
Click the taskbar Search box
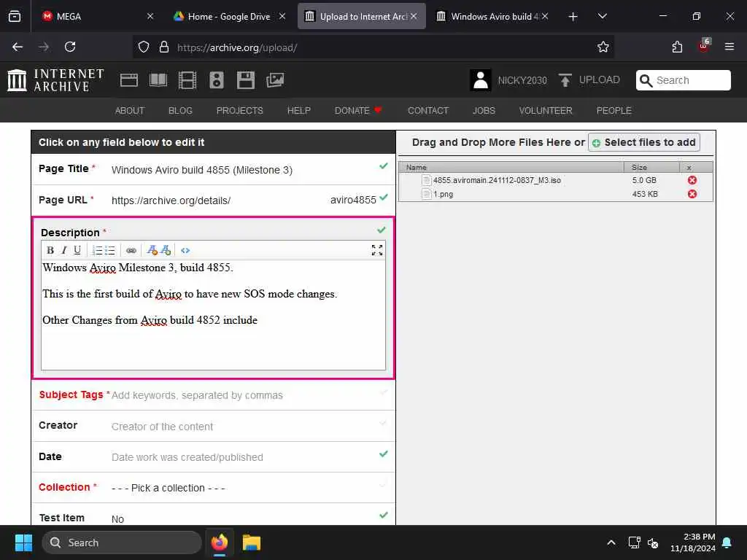[x=122, y=542]
